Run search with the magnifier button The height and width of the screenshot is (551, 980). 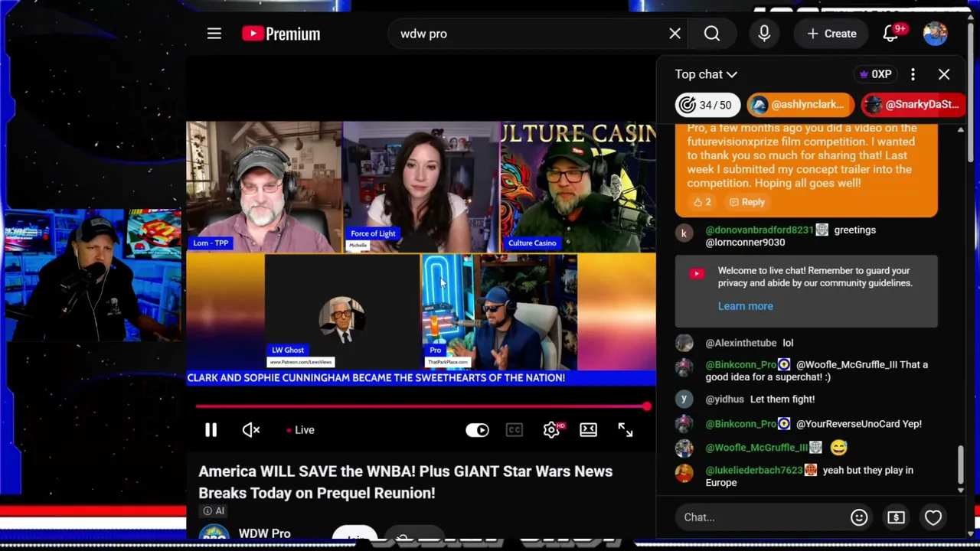[712, 34]
